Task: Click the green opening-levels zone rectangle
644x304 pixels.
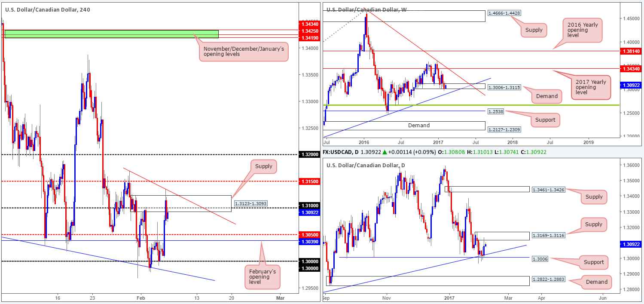Action: coord(111,34)
